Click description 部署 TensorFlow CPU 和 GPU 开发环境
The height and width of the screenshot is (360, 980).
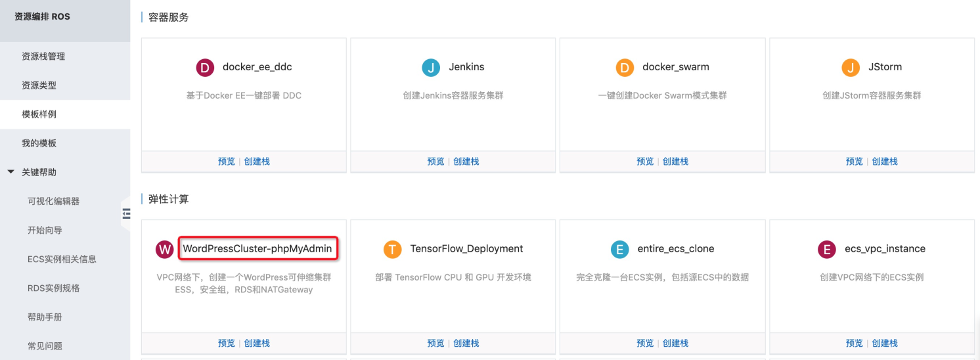(x=453, y=277)
